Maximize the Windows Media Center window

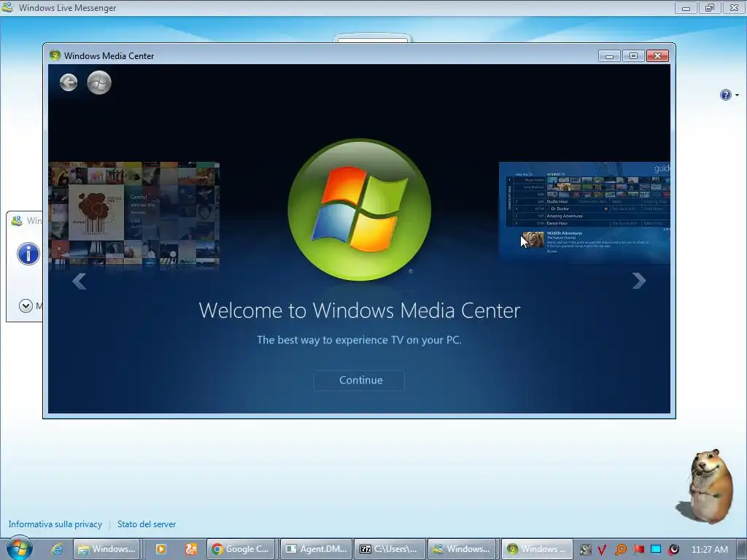pos(633,55)
